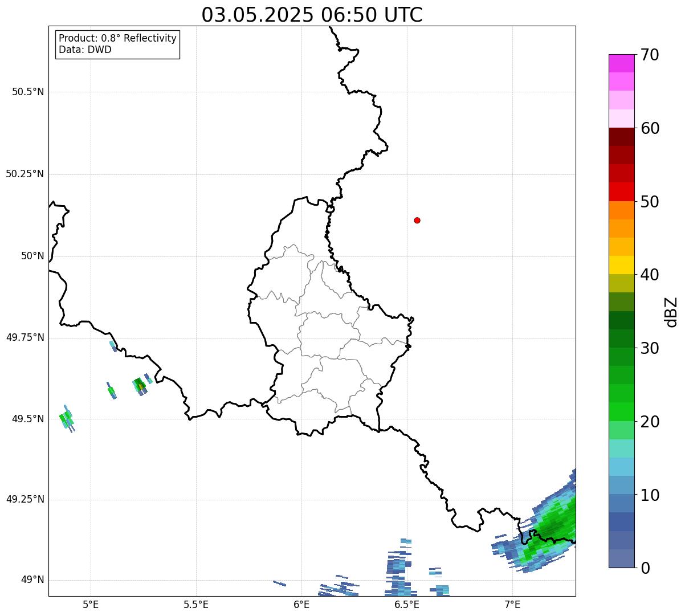
Task: Pick the topmost magenta colorbar segment
Action: point(621,63)
